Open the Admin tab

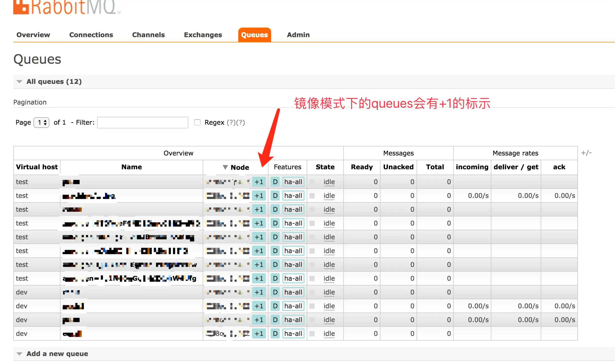pos(298,35)
